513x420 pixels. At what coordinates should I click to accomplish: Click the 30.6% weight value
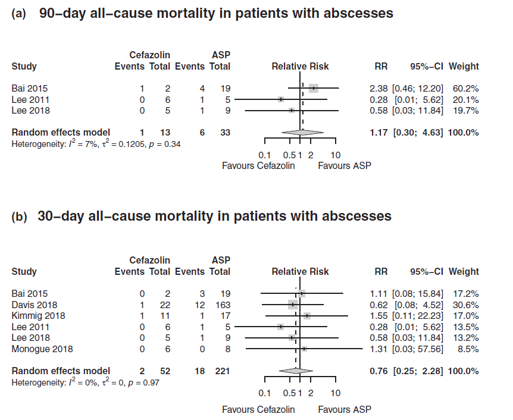point(466,305)
